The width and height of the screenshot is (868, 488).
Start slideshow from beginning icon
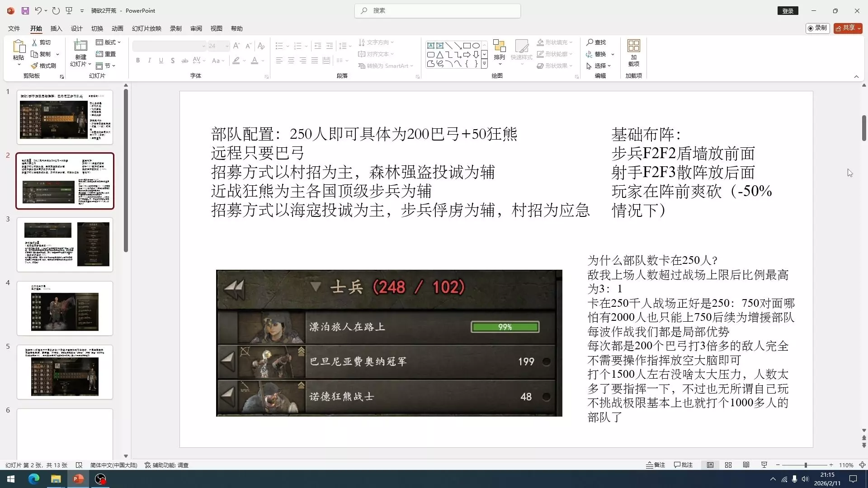[x=69, y=11]
